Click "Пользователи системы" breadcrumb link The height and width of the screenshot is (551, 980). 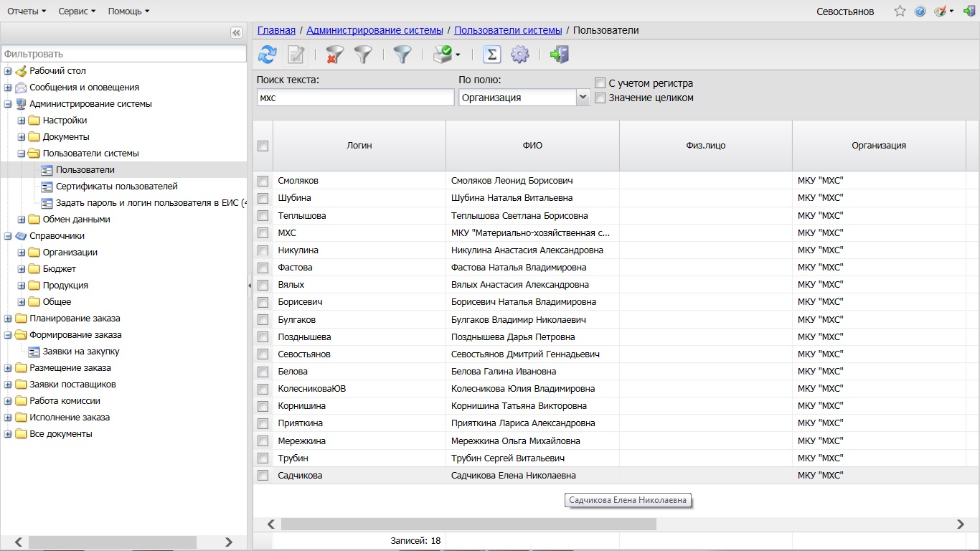pyautogui.click(x=508, y=30)
